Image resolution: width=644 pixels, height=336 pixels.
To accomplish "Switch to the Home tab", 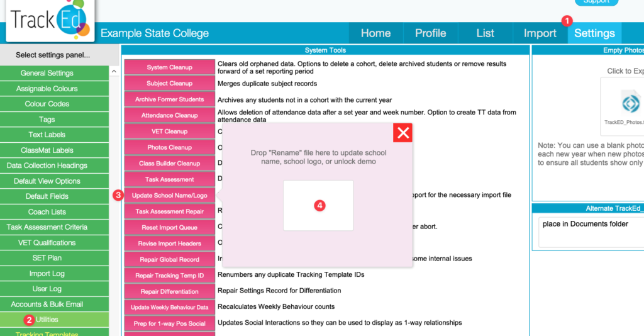I will (375, 33).
